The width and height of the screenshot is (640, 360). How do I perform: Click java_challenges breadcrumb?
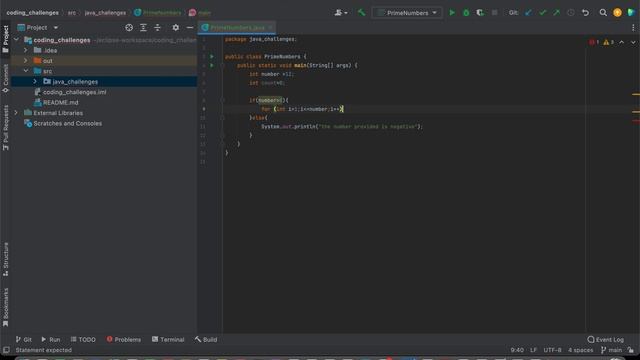pyautogui.click(x=105, y=13)
